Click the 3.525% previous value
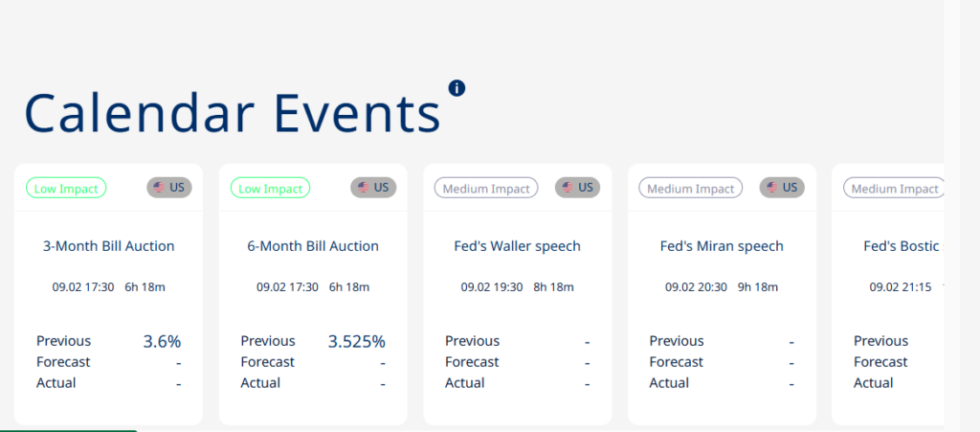980x432 pixels. click(357, 341)
